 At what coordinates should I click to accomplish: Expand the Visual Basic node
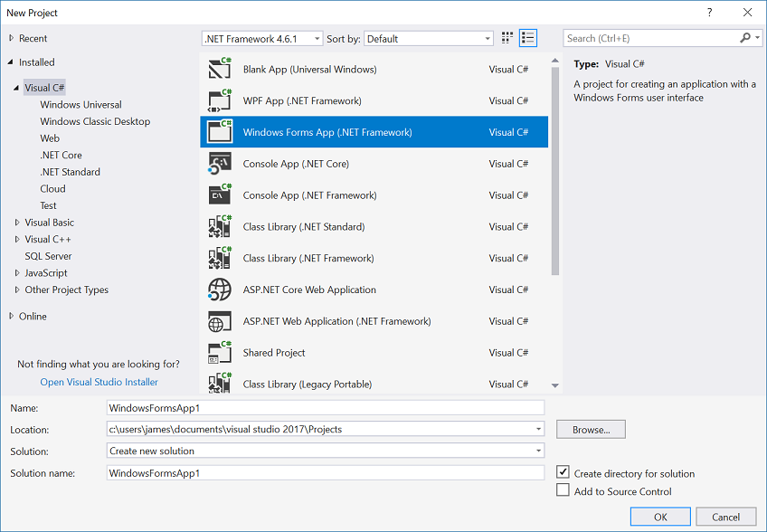point(17,223)
